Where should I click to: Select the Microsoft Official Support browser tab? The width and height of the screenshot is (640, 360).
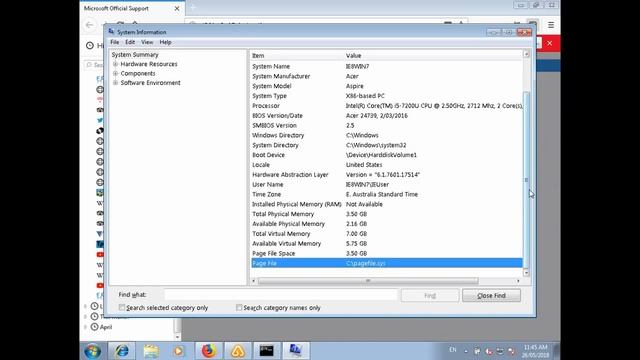[x=132, y=9]
